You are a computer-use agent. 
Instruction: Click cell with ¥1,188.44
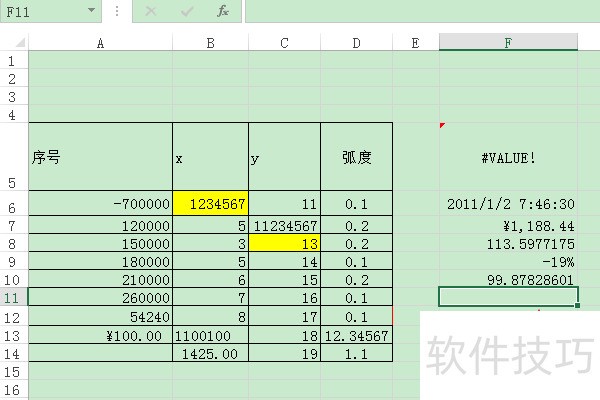[508, 225]
